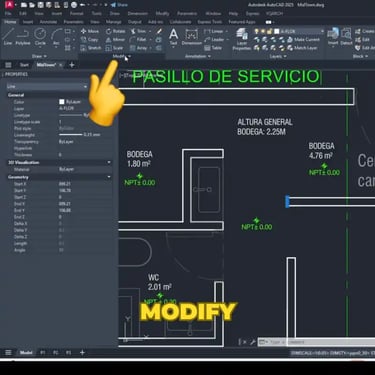375x375 pixels.
Task: Open the File menu
Action: (8, 14)
